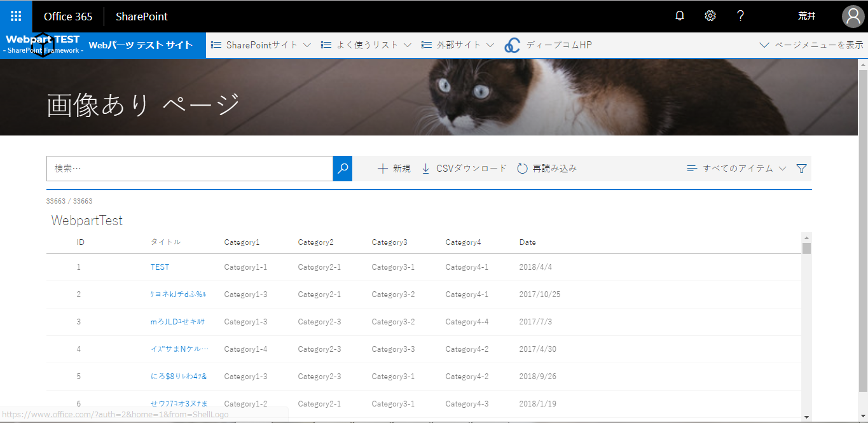Click the help question mark icon
868x423 pixels.
741,16
